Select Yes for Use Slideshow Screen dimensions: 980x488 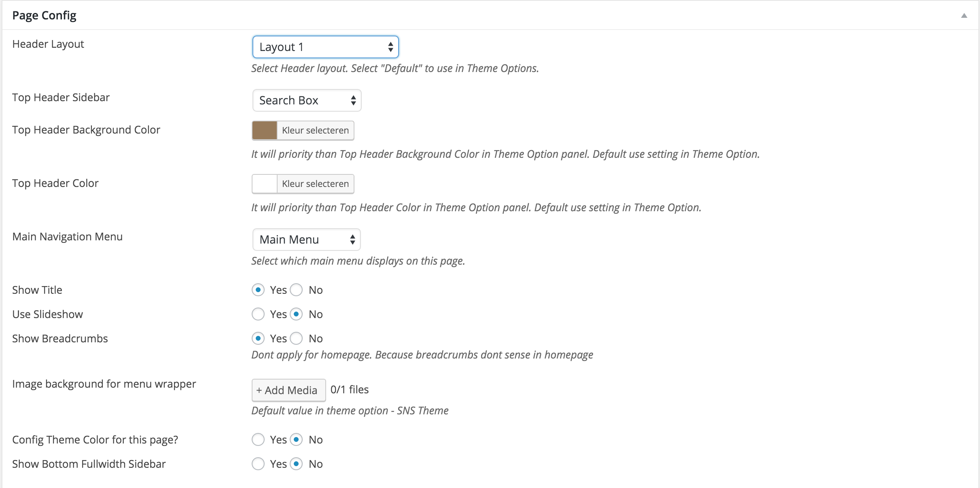(x=258, y=314)
